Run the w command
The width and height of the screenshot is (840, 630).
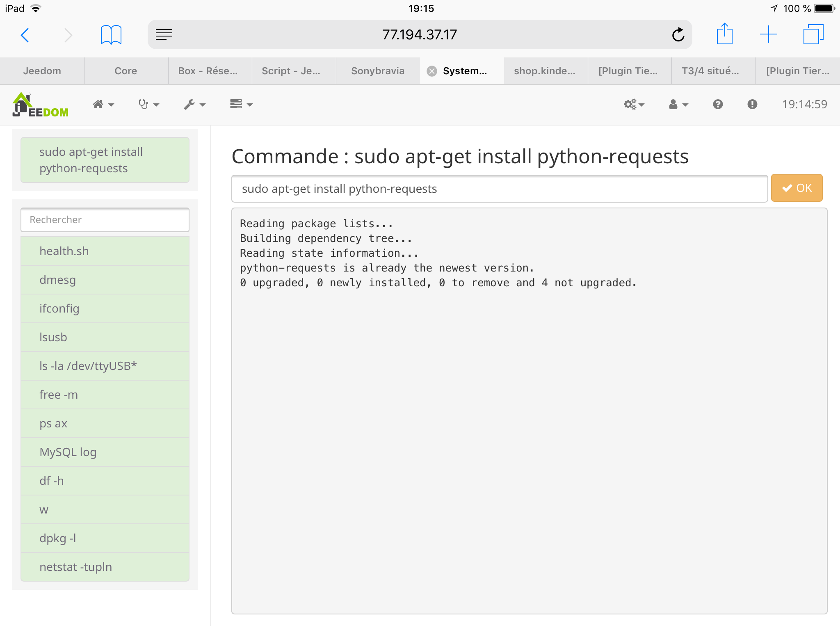coord(105,509)
